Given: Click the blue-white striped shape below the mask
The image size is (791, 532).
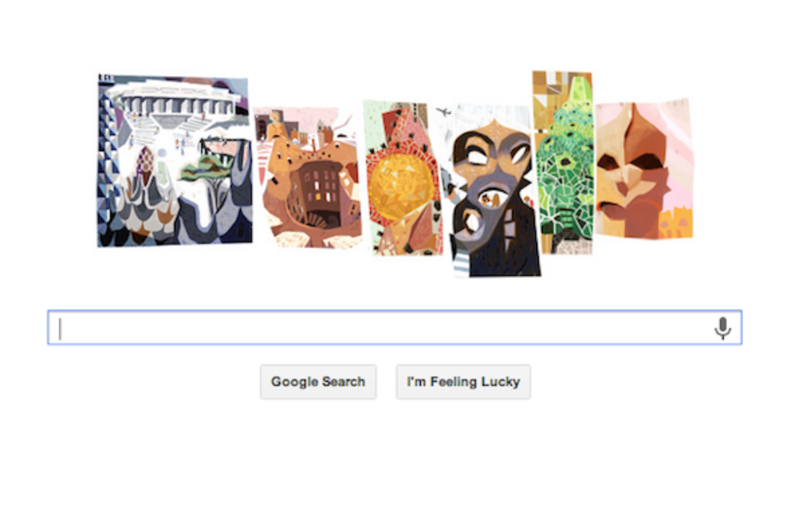Looking at the screenshot, I should (460, 265).
